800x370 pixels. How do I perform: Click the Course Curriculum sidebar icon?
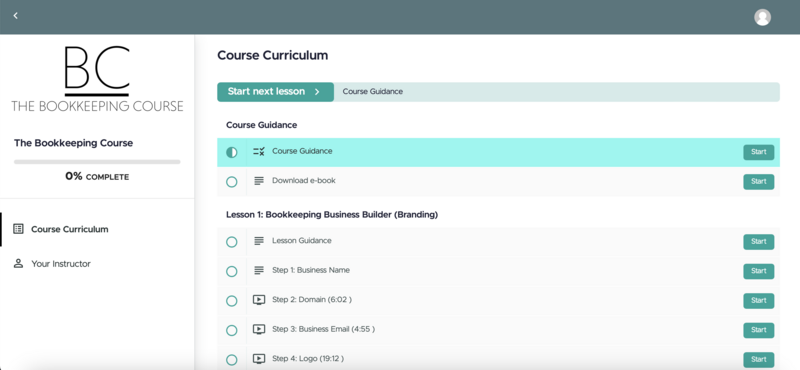point(18,229)
